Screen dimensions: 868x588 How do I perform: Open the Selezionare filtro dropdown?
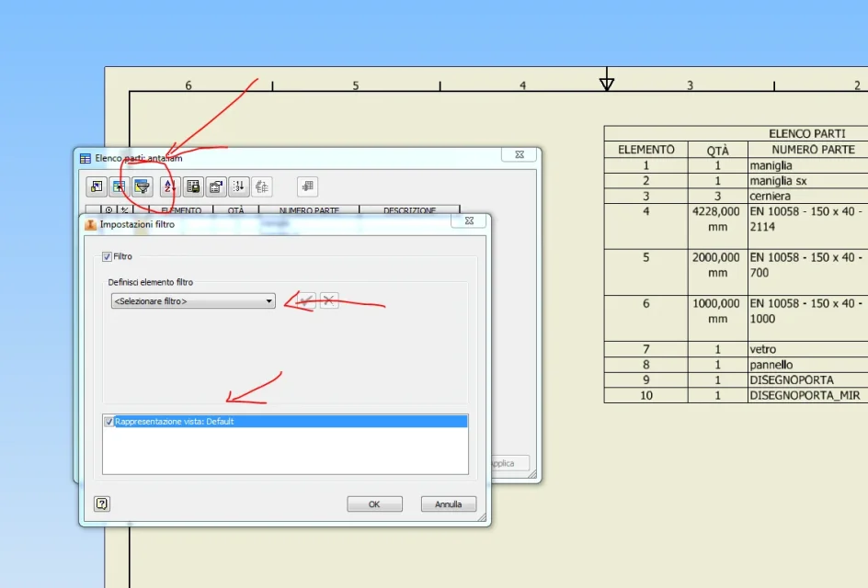[193, 301]
